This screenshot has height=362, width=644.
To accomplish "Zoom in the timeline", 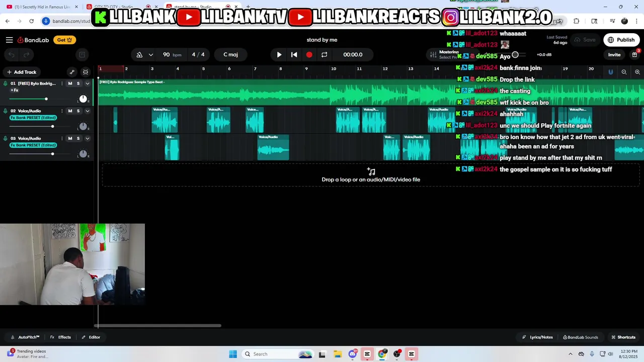I will click(x=637, y=72).
